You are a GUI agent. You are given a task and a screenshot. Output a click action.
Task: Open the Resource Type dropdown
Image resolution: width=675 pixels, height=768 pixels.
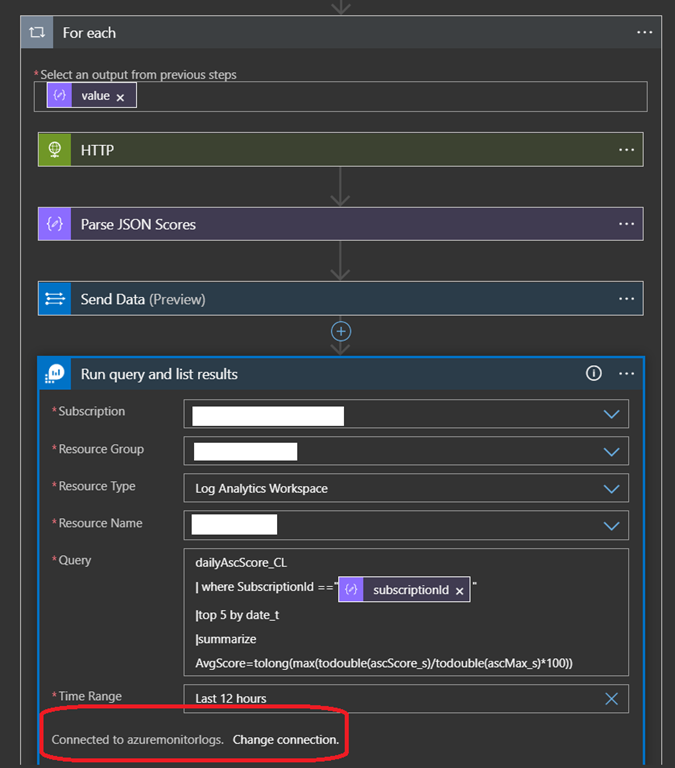pyautogui.click(x=612, y=488)
